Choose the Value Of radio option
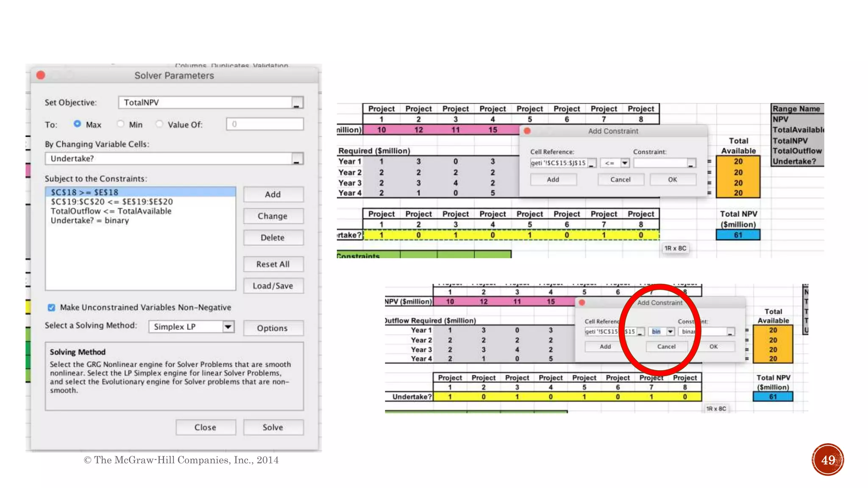 coord(159,124)
